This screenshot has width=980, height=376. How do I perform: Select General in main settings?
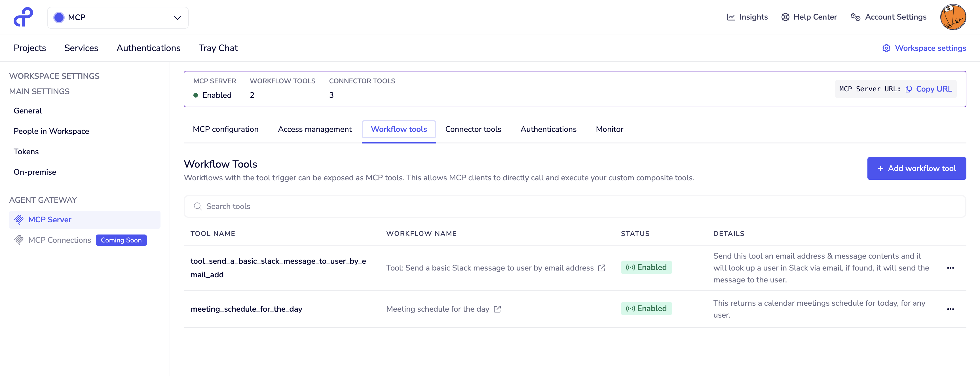point(28,111)
